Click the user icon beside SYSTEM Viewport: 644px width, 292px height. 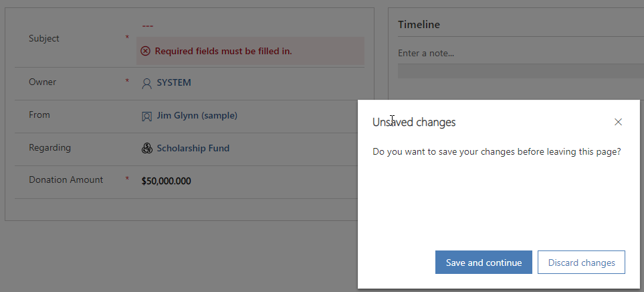(x=146, y=84)
